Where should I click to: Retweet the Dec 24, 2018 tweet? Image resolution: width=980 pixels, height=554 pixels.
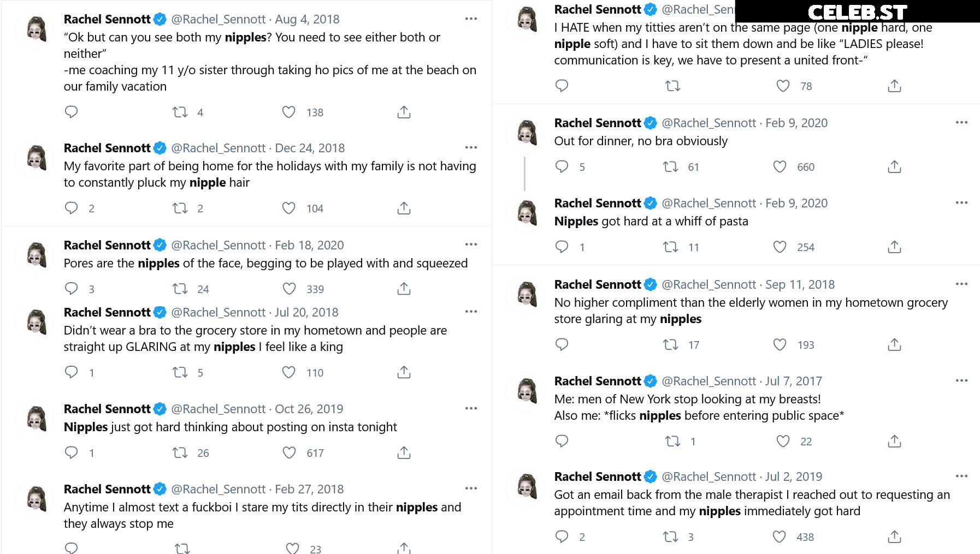coord(180,208)
